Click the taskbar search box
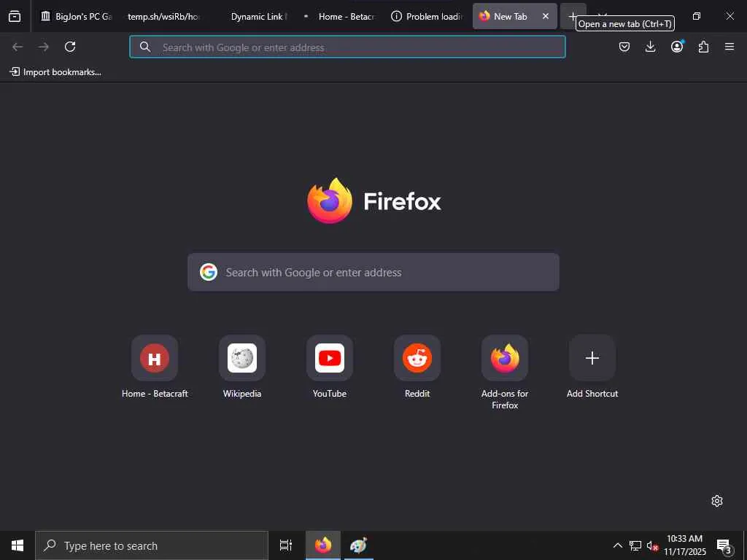This screenshot has width=747, height=560. click(152, 545)
